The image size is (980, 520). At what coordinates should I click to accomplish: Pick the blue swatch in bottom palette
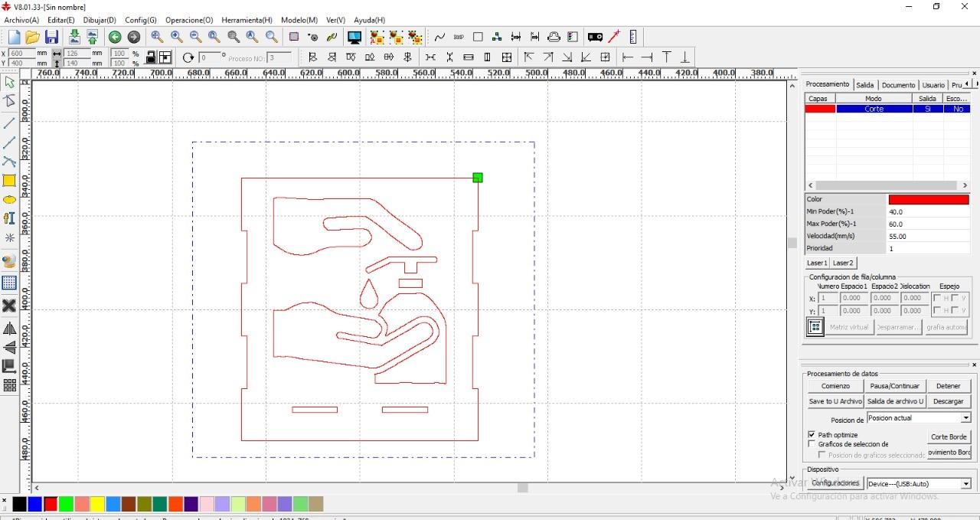(34, 504)
